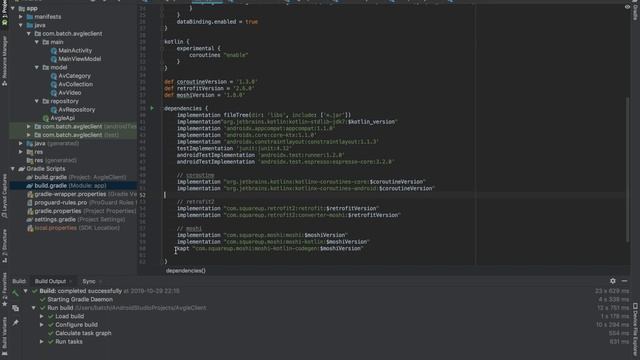Image resolution: width=640 pixels, height=360 pixels.
Task: Click the hammer build icon in Build panel
Action: (15, 293)
